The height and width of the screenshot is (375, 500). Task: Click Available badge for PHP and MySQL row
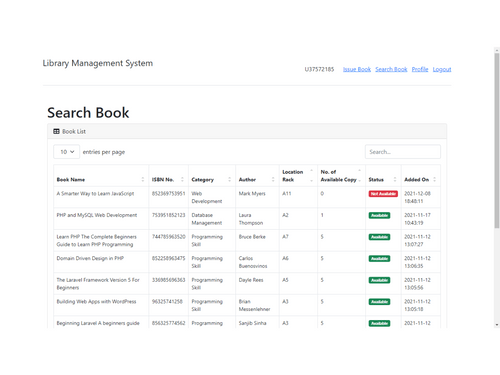pos(379,215)
